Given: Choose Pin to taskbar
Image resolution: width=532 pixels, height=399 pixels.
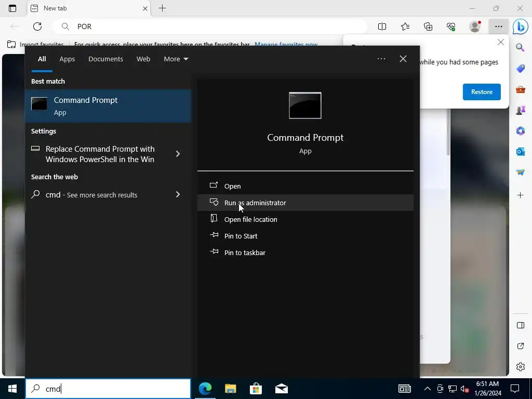Looking at the screenshot, I should (x=305, y=252).
